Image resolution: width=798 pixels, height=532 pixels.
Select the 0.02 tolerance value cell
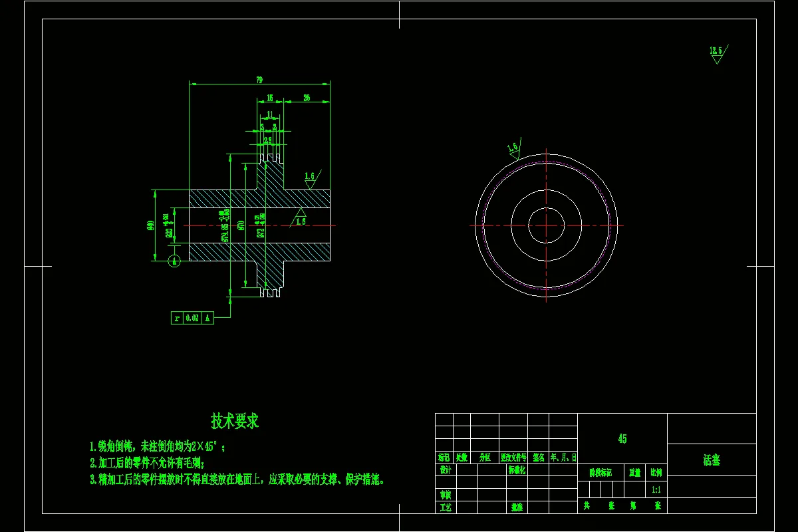(192, 318)
